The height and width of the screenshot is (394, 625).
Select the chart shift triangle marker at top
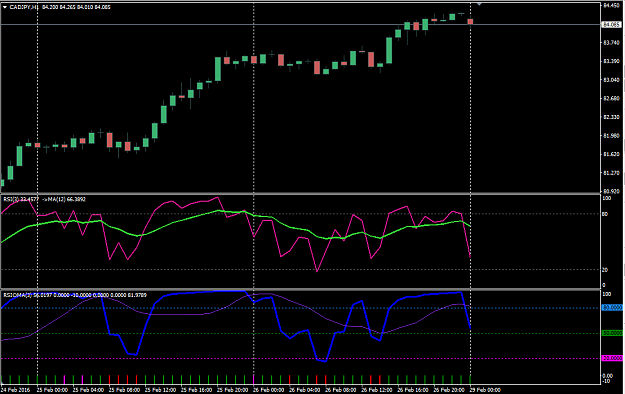(x=479, y=4)
